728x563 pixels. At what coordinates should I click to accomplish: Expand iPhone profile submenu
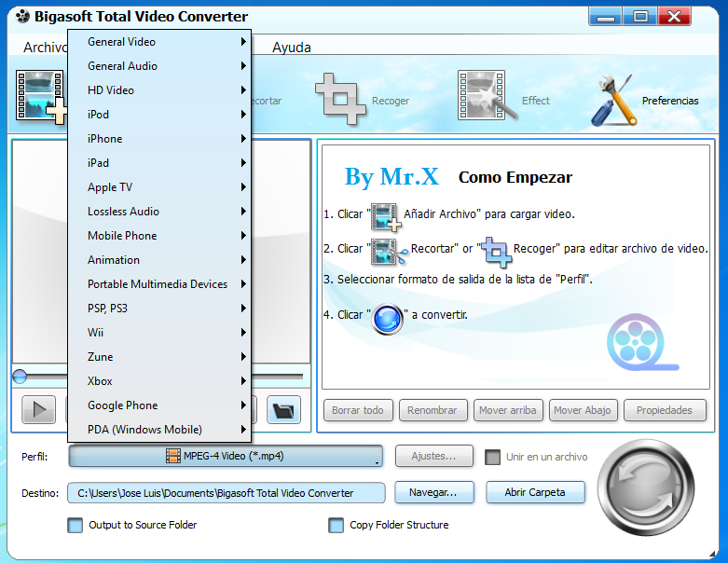pos(159,138)
